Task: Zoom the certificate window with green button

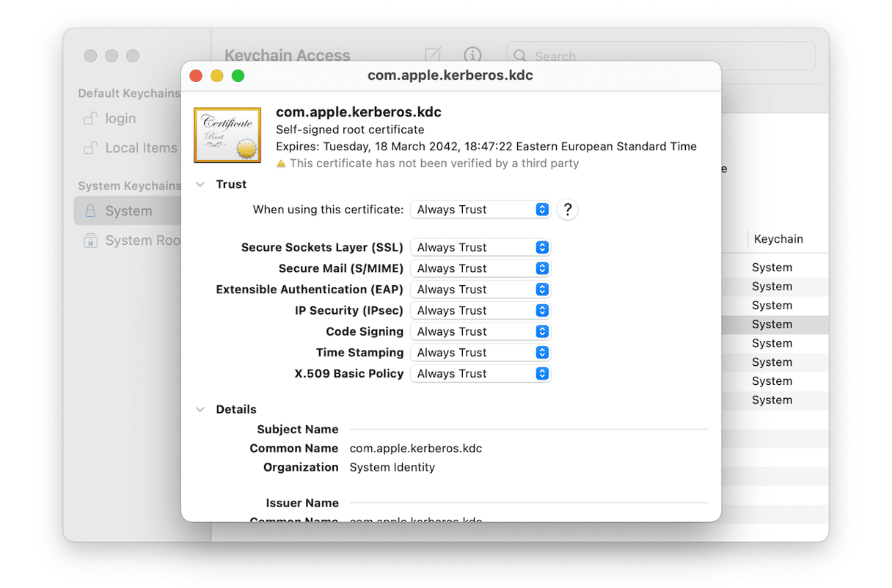Action: coord(238,76)
